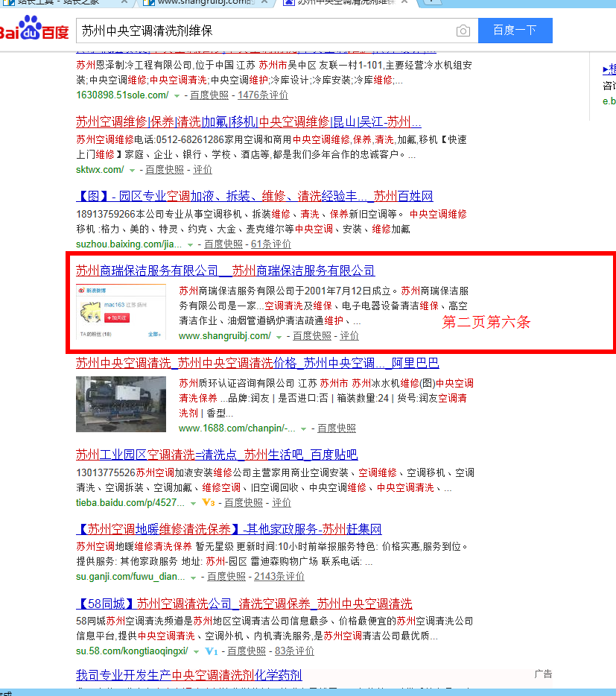The width and height of the screenshot is (616, 696).
Task: Click the Baidu logo
Action: click(34, 28)
